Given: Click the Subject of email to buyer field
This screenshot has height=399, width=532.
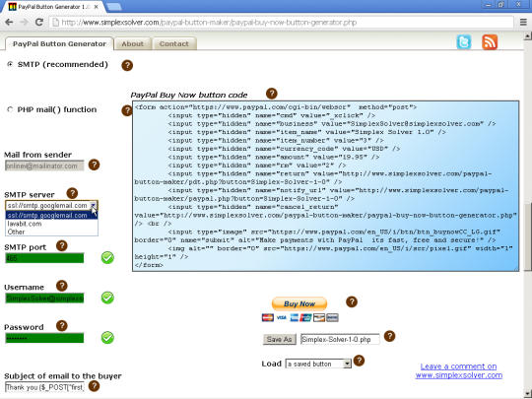Looking at the screenshot, I should [x=44, y=387].
